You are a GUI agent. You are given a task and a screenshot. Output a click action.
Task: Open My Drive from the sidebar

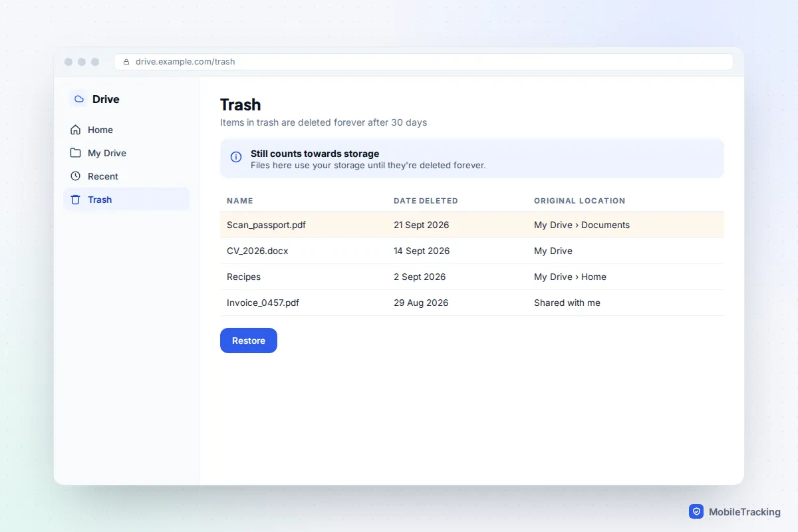point(126,153)
